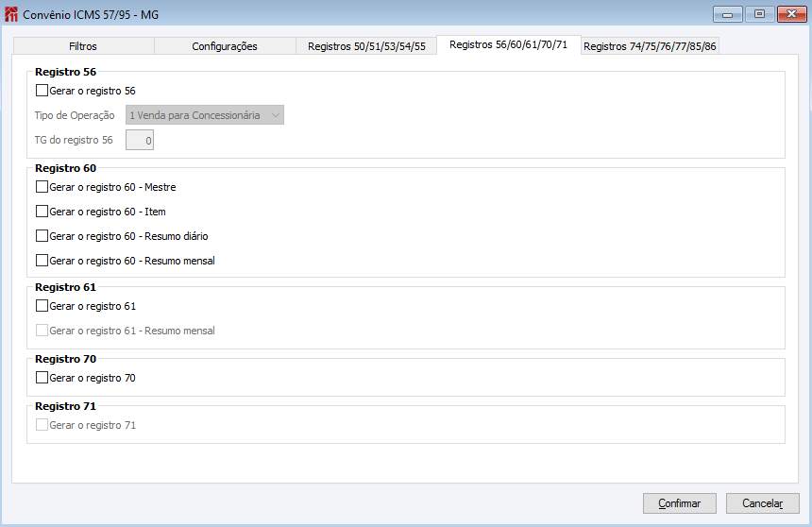Click the Registro 61 group heading
The image size is (812, 527).
(66, 288)
